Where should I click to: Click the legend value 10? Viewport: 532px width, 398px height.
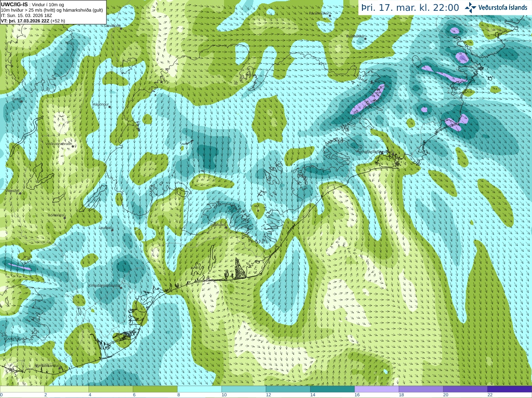pyautogui.click(x=224, y=395)
